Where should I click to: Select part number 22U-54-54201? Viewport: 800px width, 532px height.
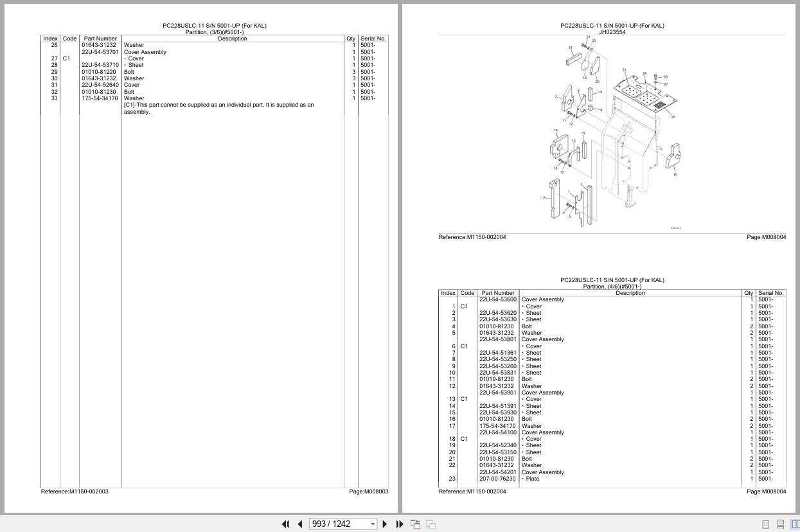point(497,472)
